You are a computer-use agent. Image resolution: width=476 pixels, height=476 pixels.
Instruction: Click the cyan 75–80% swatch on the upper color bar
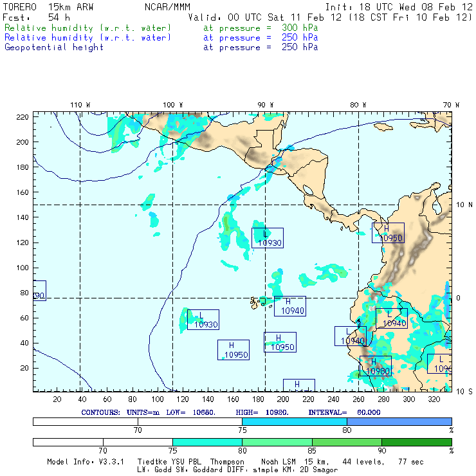pos(295,422)
